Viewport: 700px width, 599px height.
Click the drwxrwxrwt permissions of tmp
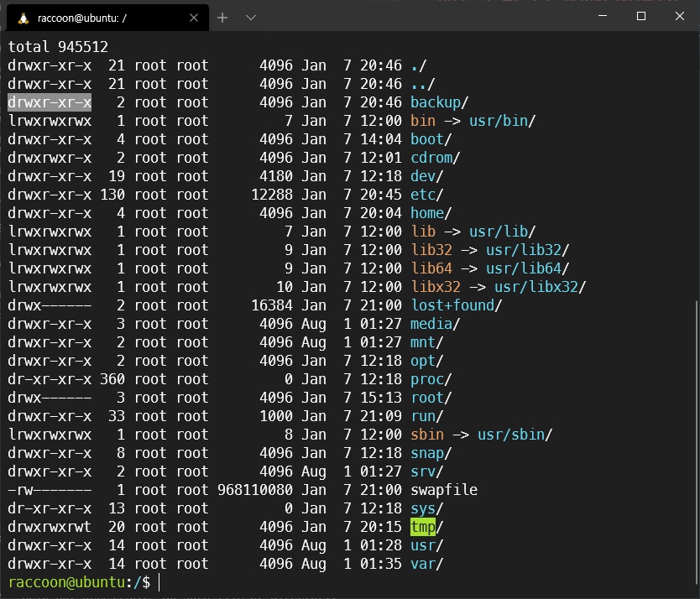point(50,527)
